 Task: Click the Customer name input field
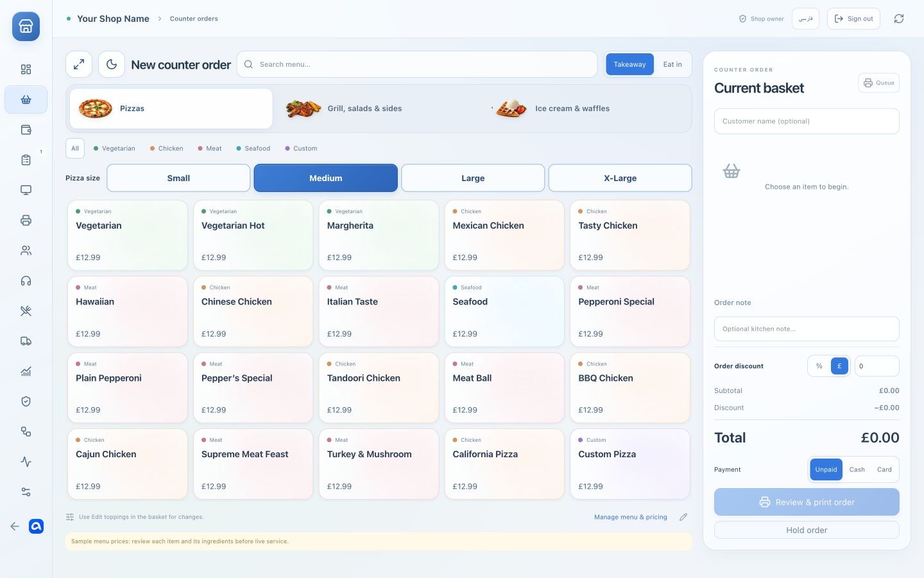click(807, 121)
